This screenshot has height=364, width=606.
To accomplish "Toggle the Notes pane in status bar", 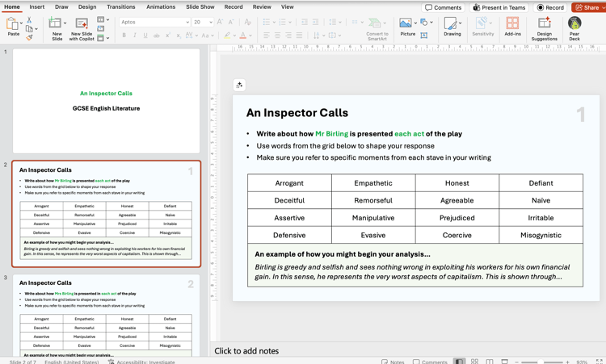I will [393, 361].
